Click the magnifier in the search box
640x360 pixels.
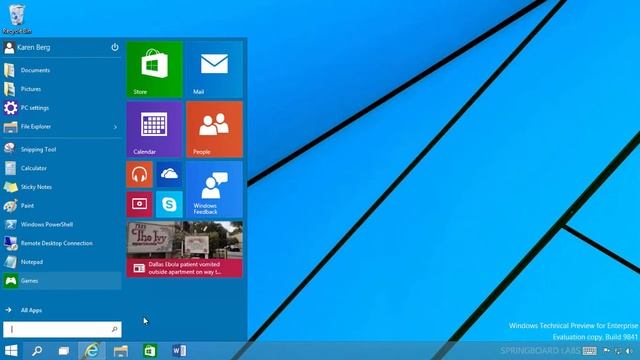(114, 329)
